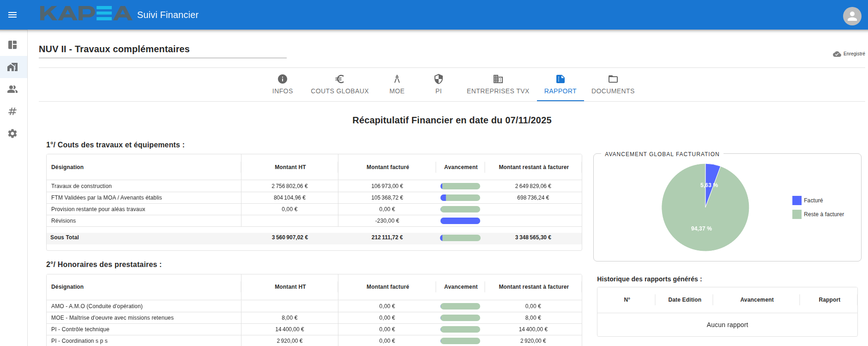
Task: Open the hashtag sidebar icon
Action: (x=12, y=111)
